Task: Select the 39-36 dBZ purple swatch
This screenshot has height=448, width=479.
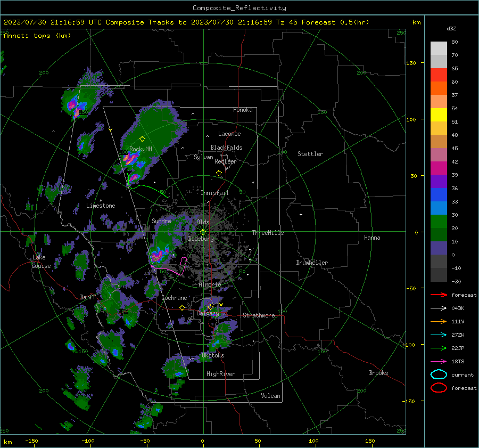Action: click(x=439, y=182)
